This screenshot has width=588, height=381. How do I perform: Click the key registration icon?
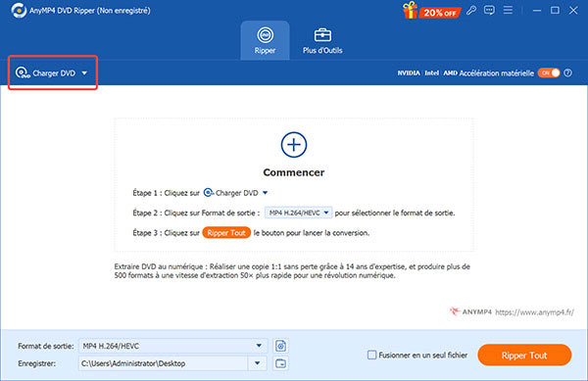pyautogui.click(x=471, y=10)
